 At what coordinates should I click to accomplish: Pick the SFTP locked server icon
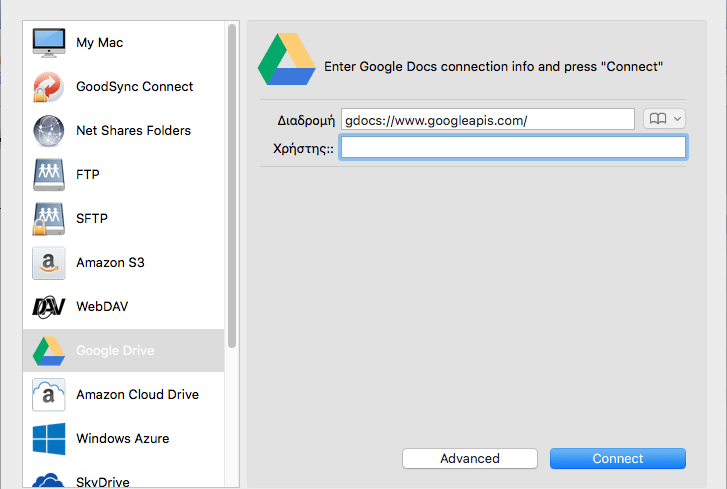49,219
